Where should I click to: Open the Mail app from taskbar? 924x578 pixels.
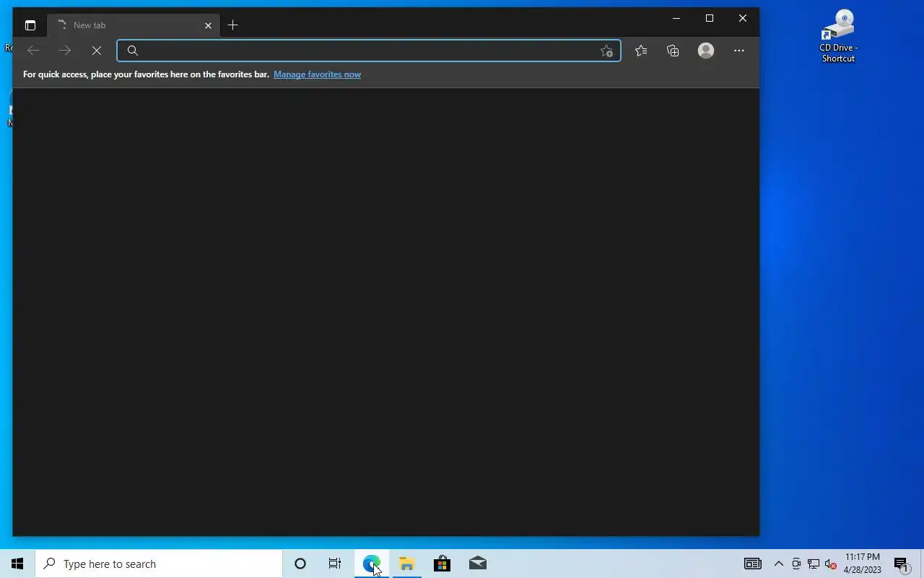pos(478,564)
